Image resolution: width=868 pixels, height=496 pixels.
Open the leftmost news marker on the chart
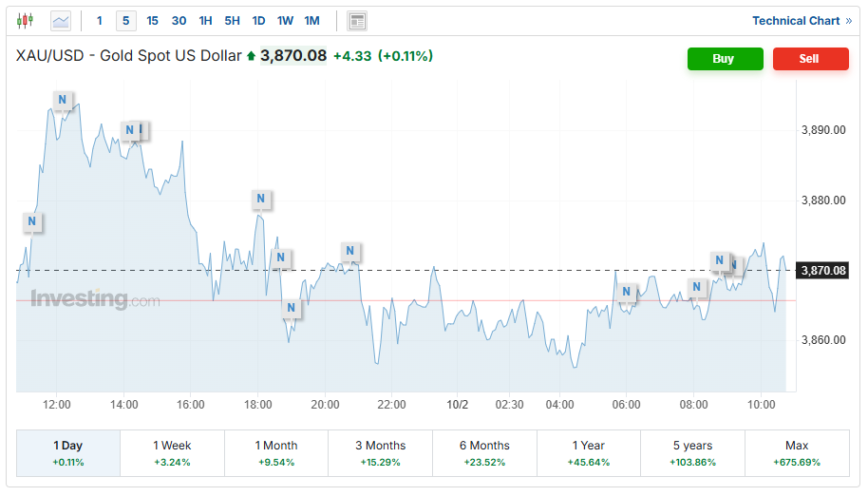[x=32, y=222]
